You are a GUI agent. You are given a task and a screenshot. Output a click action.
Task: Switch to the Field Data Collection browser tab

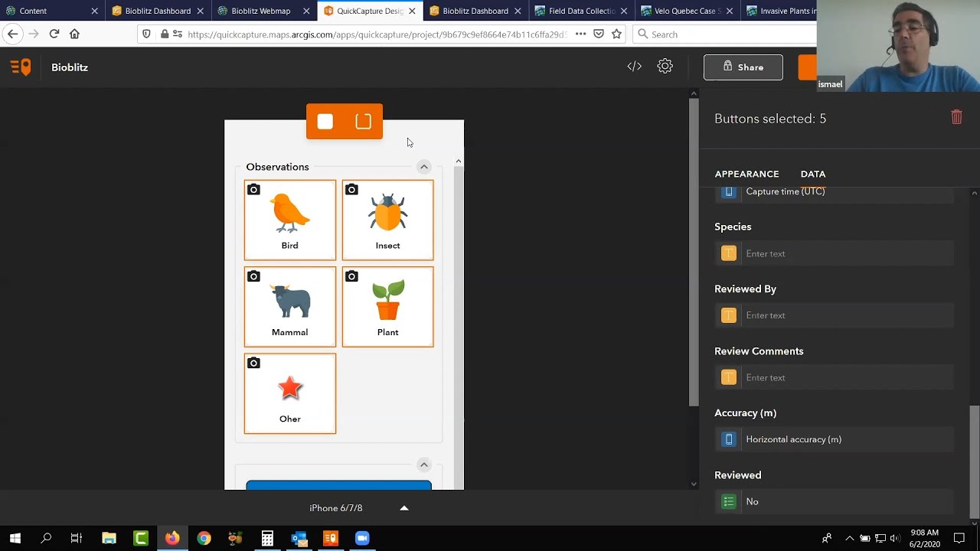(581, 11)
